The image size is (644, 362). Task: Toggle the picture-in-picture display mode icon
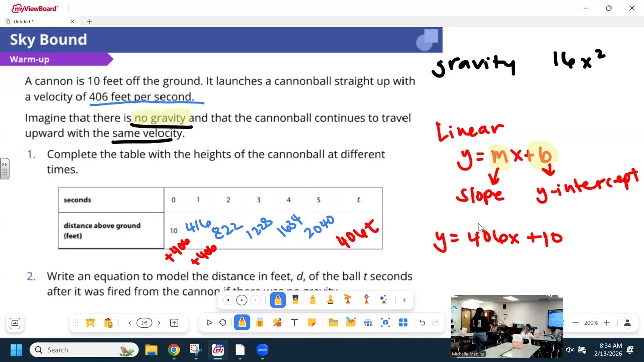coord(15,323)
